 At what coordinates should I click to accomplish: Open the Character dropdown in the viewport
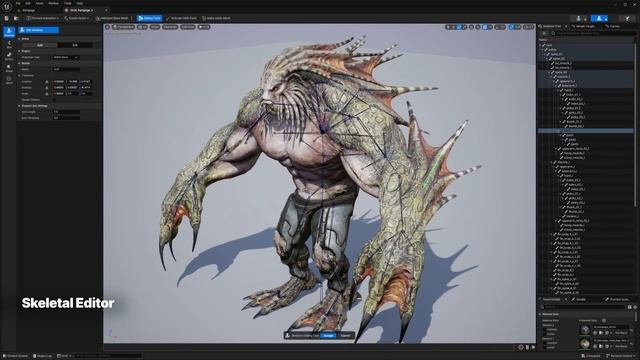(170, 27)
